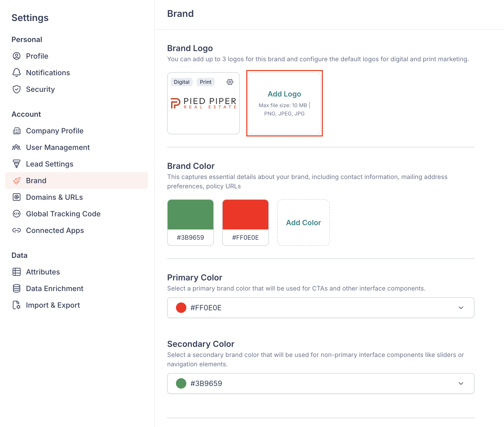This screenshot has height=427, width=504.
Task: Click the logo settings gear icon
Action: (x=230, y=82)
